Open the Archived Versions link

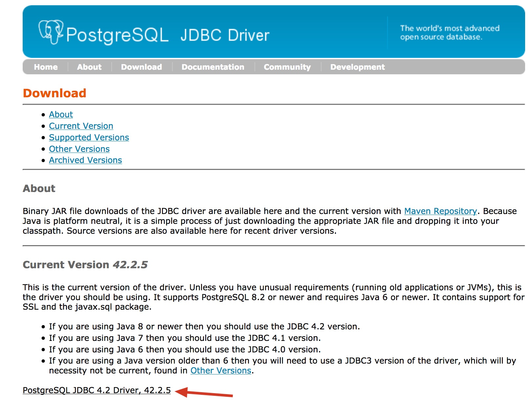pyautogui.click(x=85, y=160)
